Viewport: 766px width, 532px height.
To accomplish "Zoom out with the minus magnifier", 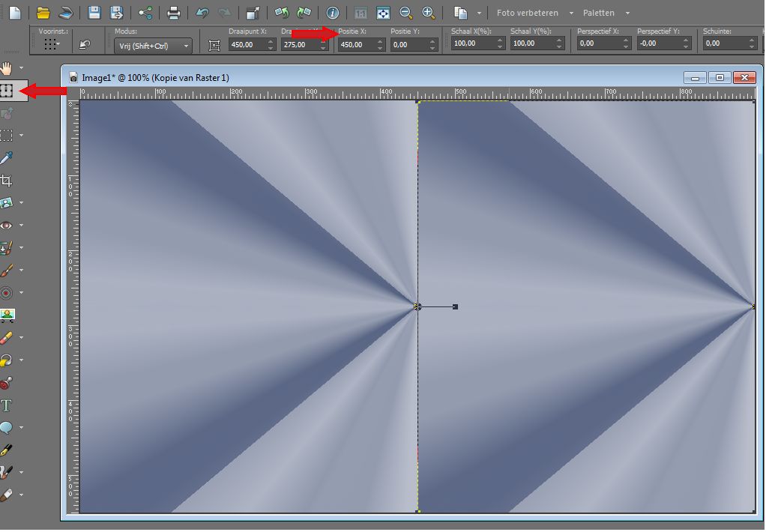I will 405,13.
